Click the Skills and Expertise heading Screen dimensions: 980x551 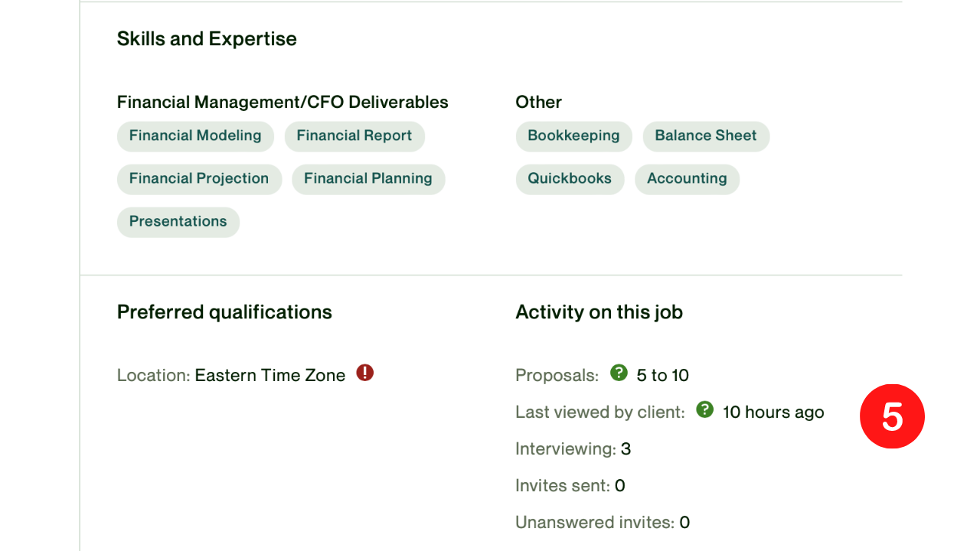click(207, 39)
